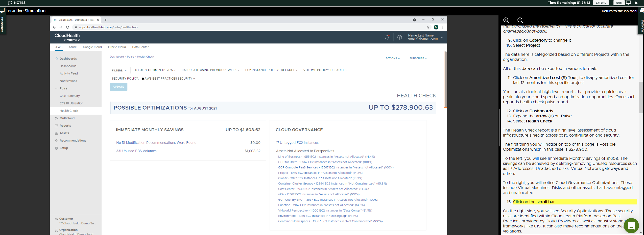Click the Extend time button

pyautogui.click(x=601, y=3)
